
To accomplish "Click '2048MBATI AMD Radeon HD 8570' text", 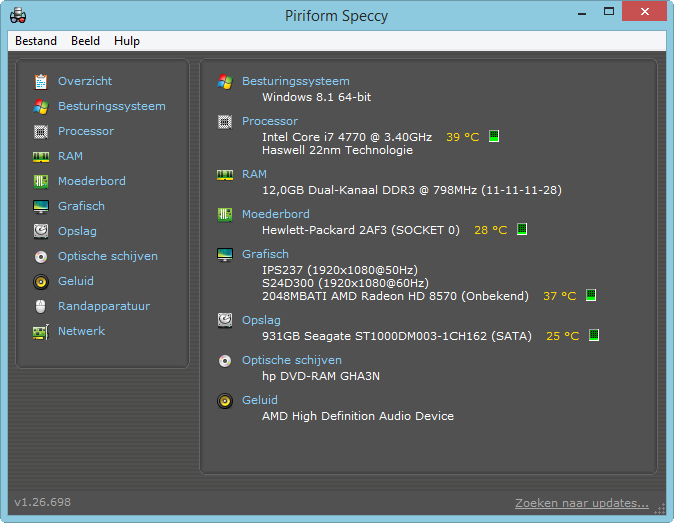I will (395, 296).
